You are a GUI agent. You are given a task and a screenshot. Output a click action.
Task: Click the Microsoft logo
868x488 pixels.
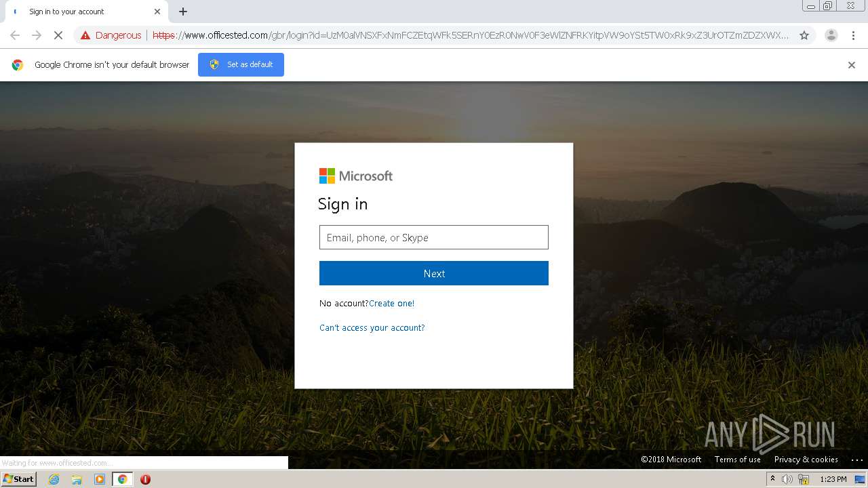tap(356, 176)
